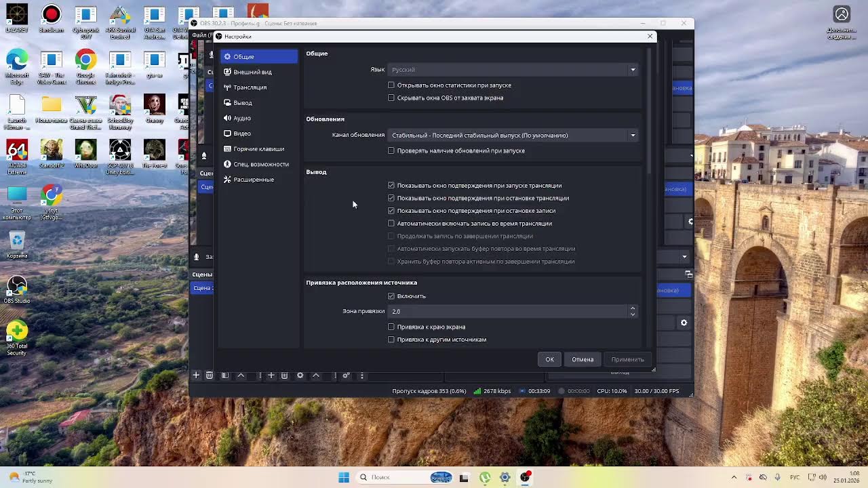Open Google Chrome desktop shortcut
The width and height of the screenshot is (868, 488).
(x=85, y=68)
